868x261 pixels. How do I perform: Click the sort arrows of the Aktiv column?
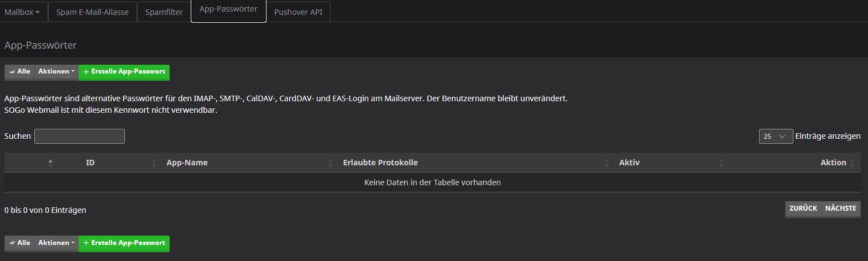721,163
